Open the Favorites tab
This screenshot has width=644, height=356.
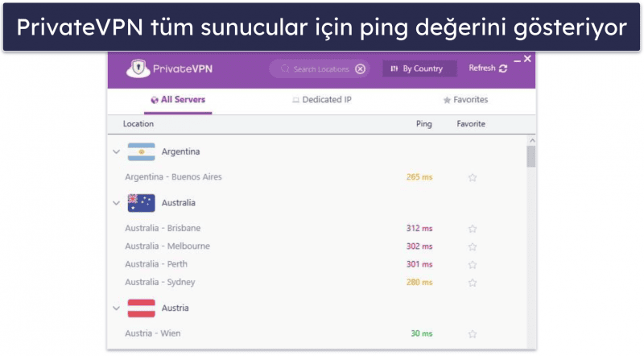[x=466, y=100]
